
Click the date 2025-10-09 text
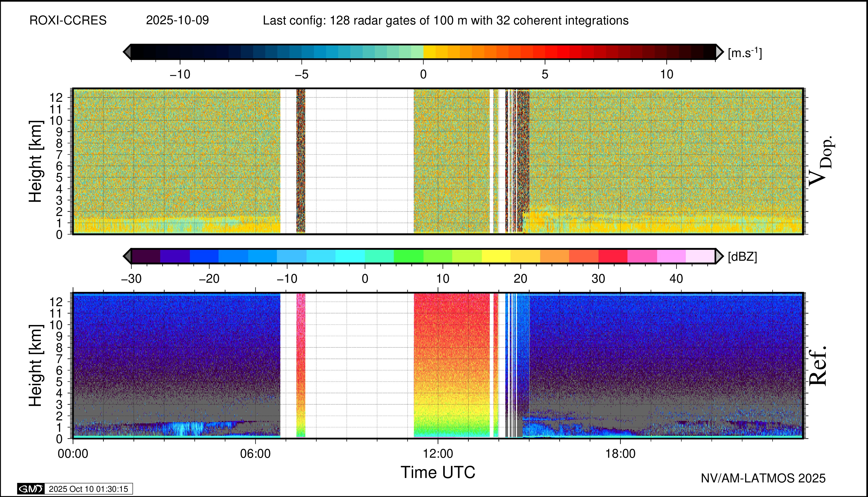pyautogui.click(x=177, y=21)
